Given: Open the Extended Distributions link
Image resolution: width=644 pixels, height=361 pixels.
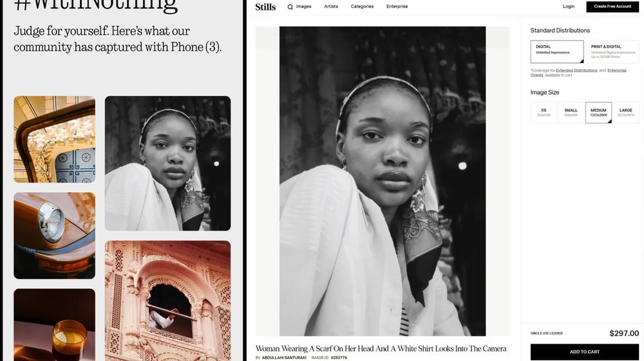Looking at the screenshot, I should tap(576, 70).
